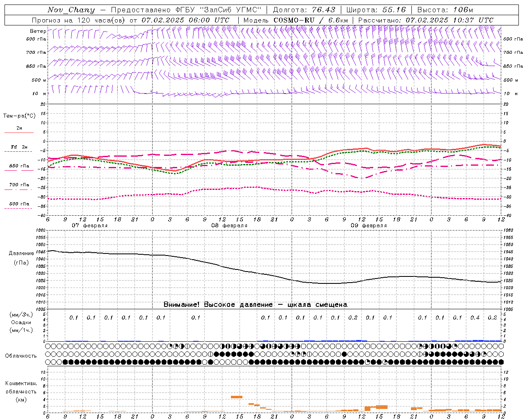Select the "Долгота: 76.43" header value

304,10
